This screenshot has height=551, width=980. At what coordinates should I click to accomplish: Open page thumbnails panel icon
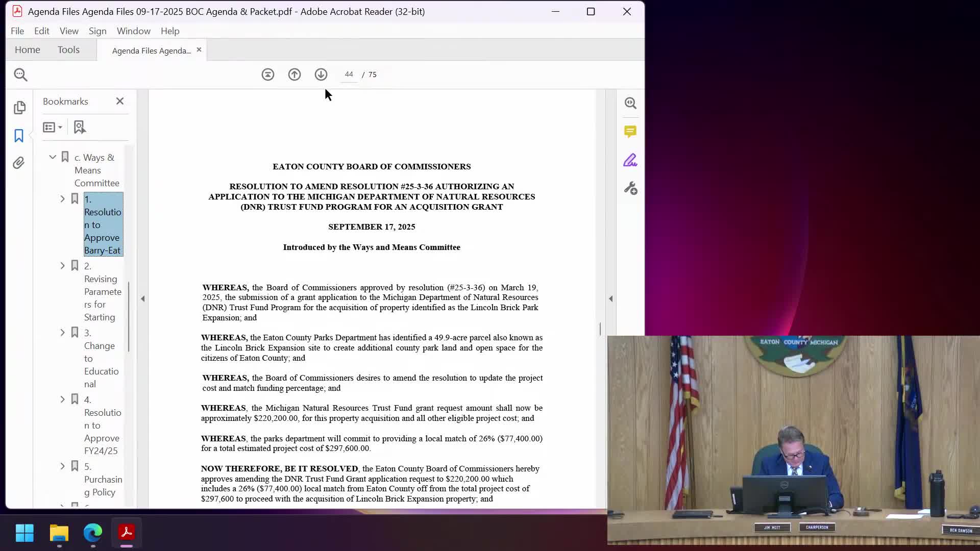19,108
